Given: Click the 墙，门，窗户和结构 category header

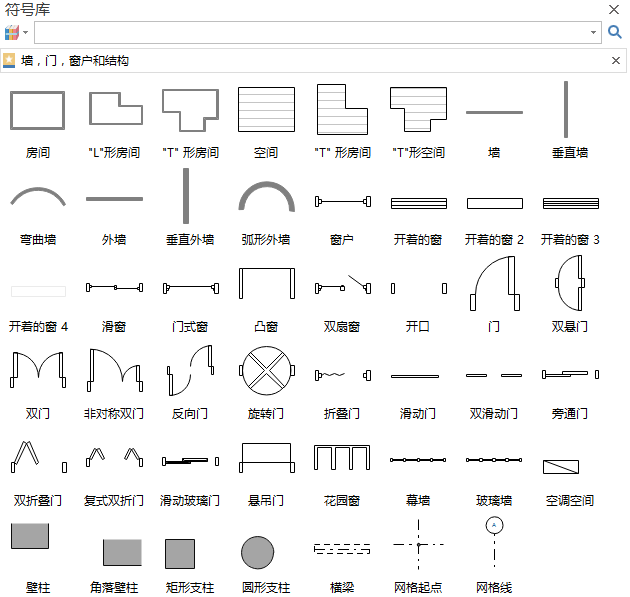Looking at the screenshot, I should tap(313, 61).
